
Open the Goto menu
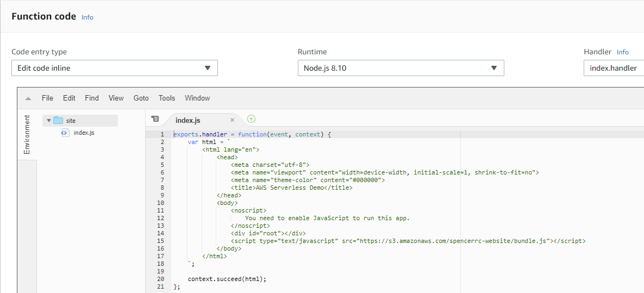point(141,98)
